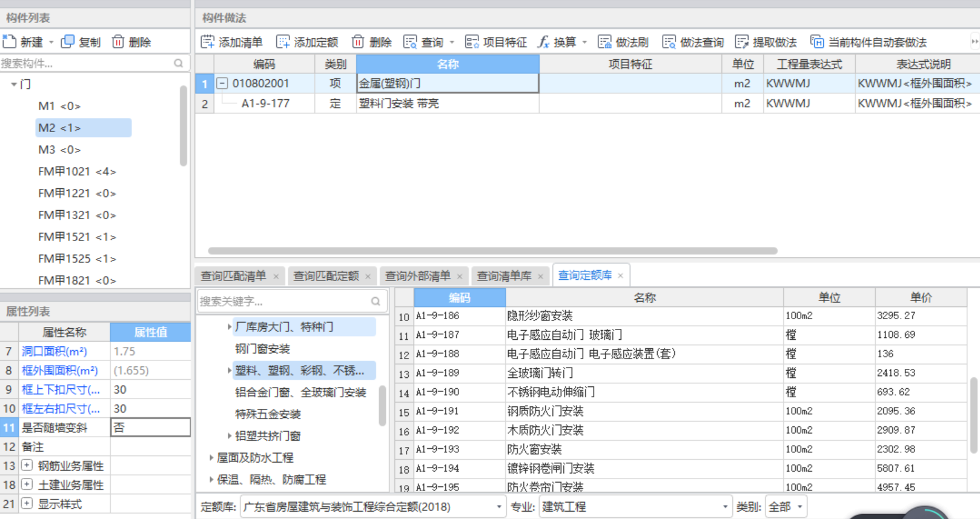980x519 pixels.
Task: Switch to 查询清单库 tab
Action: 504,276
